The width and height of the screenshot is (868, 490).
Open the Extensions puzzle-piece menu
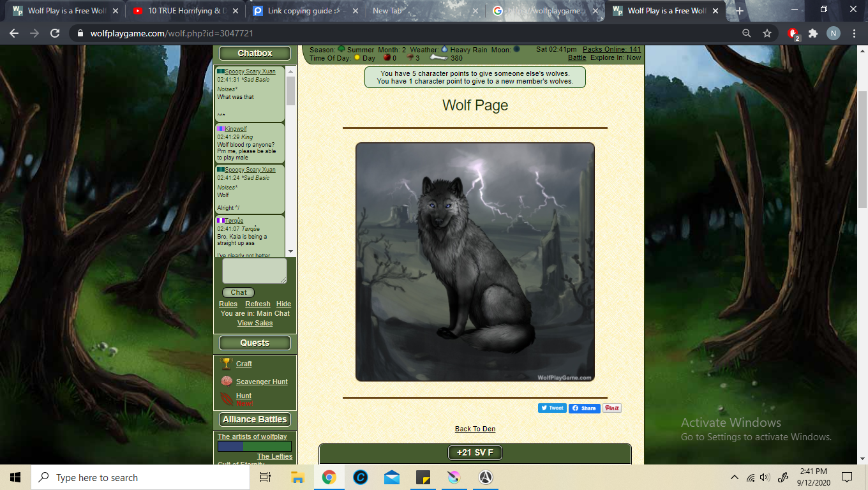pos(813,34)
